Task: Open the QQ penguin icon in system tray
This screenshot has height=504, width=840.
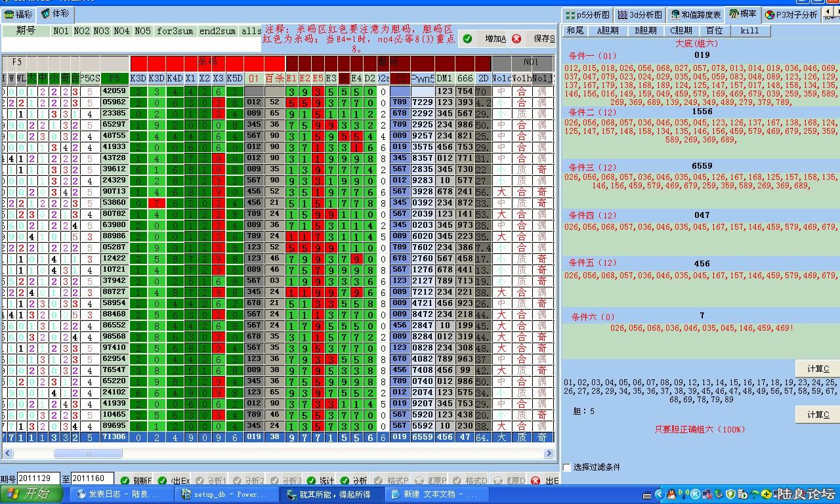Action: 671,494
